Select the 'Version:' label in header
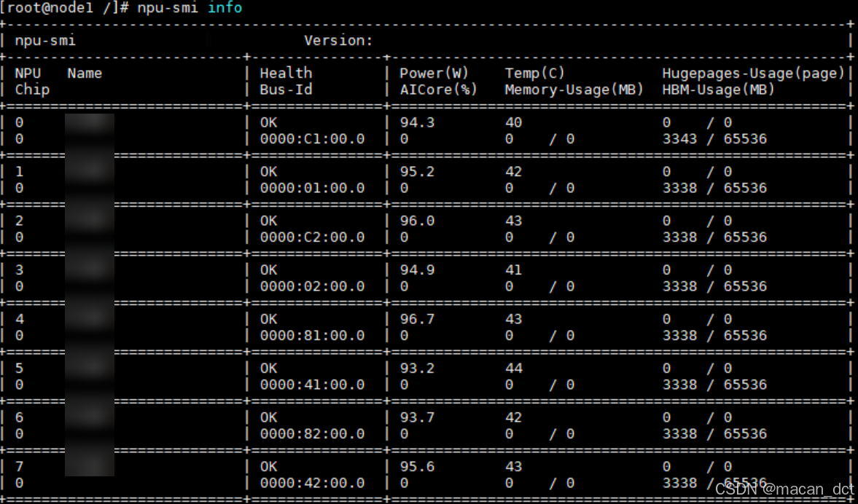Image resolution: width=858 pixels, height=504 pixels. pos(338,41)
